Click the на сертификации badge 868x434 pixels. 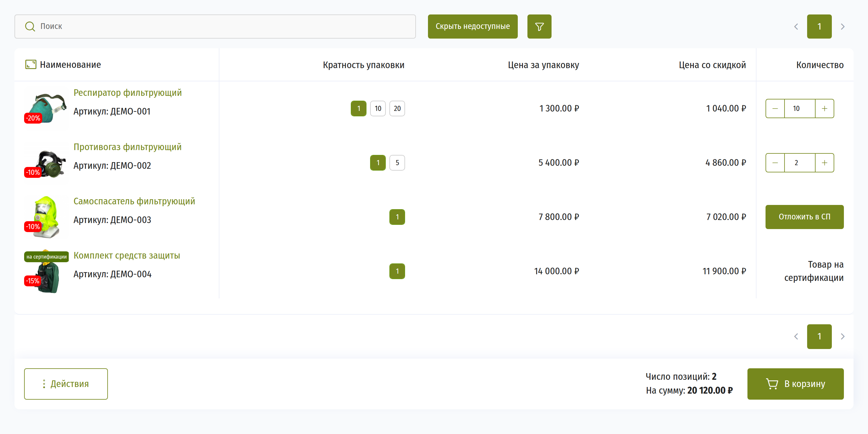pyautogui.click(x=46, y=257)
